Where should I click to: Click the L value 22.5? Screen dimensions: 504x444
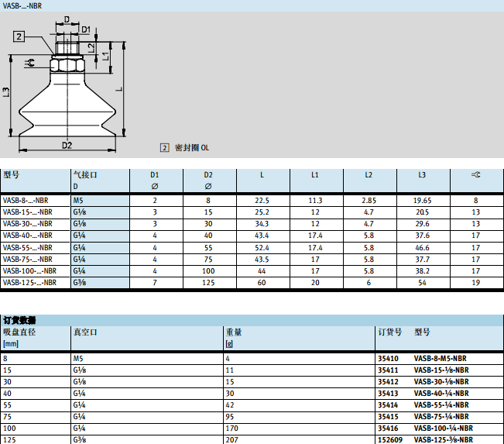[x=262, y=201]
